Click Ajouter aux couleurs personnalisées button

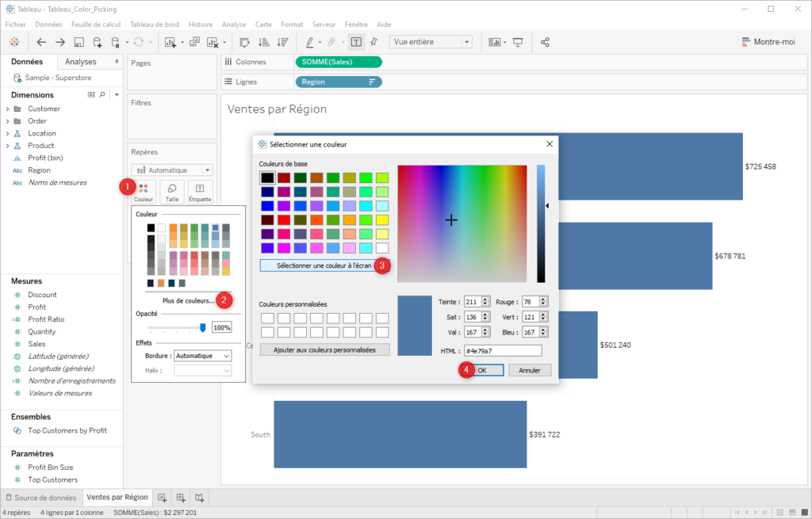tap(324, 349)
